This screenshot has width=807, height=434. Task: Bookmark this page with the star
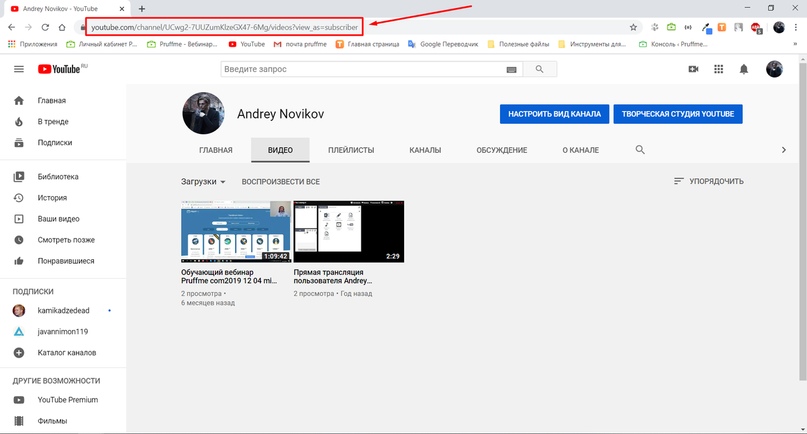click(633, 27)
